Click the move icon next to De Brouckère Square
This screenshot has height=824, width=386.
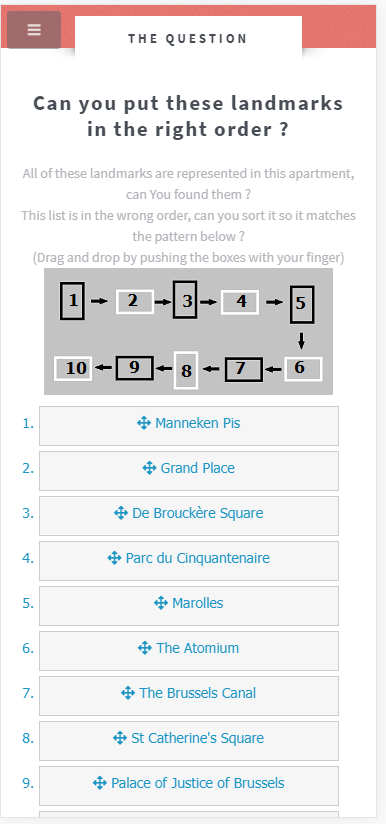tap(121, 513)
